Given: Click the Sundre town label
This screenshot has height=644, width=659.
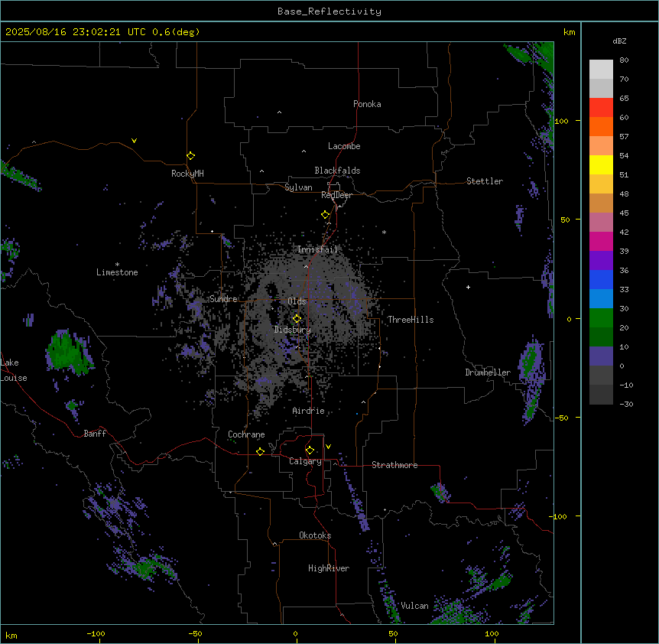Looking at the screenshot, I should pos(223,299).
